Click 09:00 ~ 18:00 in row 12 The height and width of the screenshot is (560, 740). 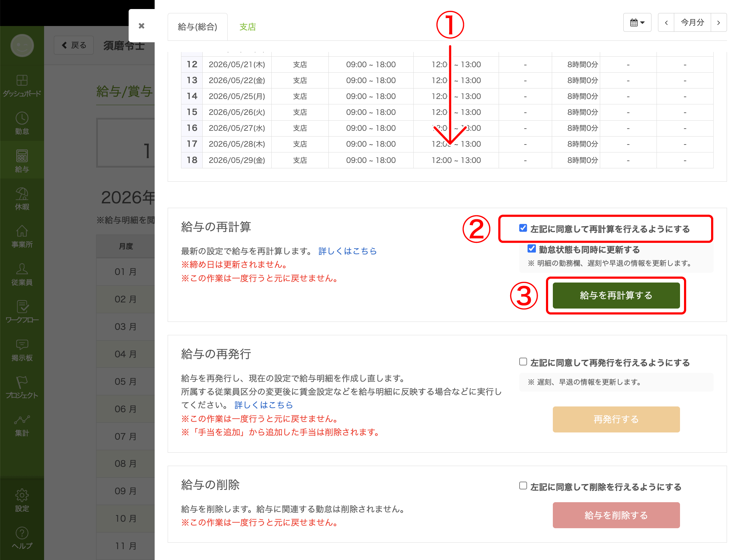pyautogui.click(x=371, y=65)
